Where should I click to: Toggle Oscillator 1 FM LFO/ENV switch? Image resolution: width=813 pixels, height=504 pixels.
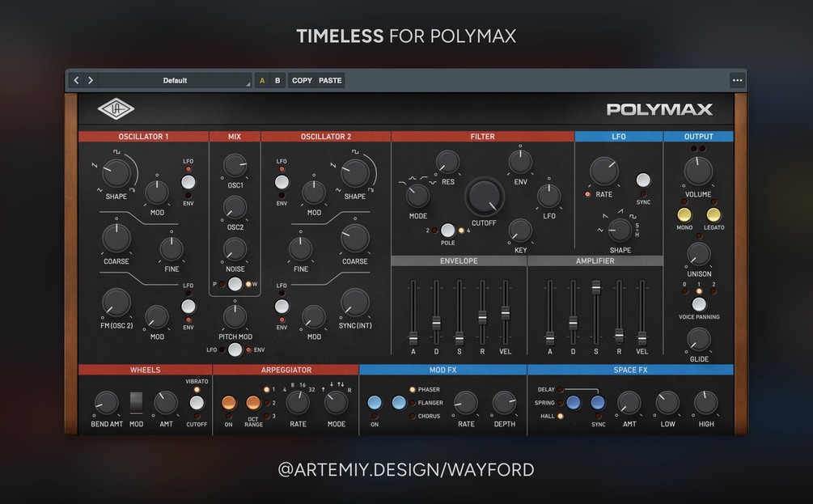188,306
